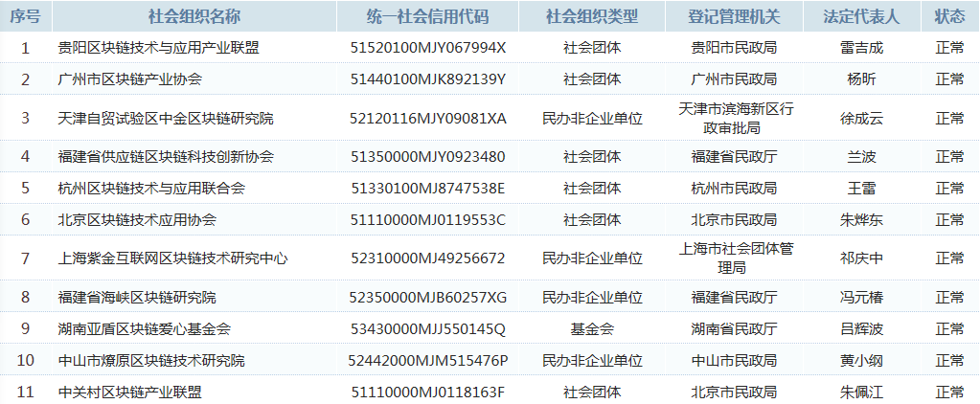Open 湖南亚盾区块链爱心基金会 entry
The image size is (980, 404).
[145, 328]
